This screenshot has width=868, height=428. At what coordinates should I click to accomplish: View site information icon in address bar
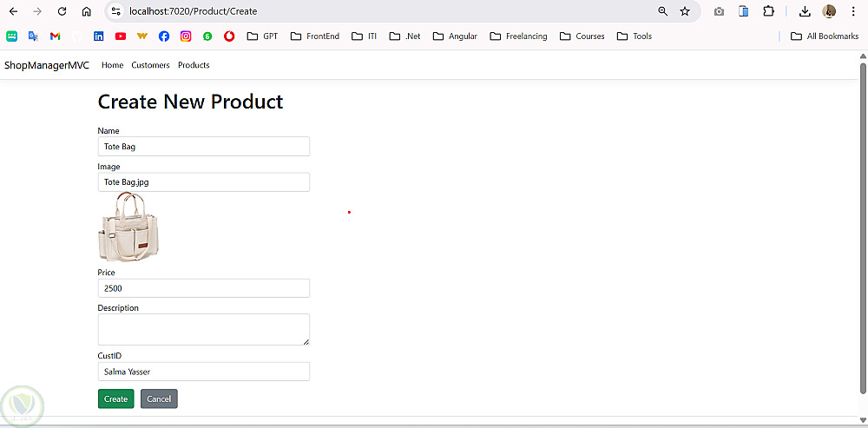tap(115, 11)
